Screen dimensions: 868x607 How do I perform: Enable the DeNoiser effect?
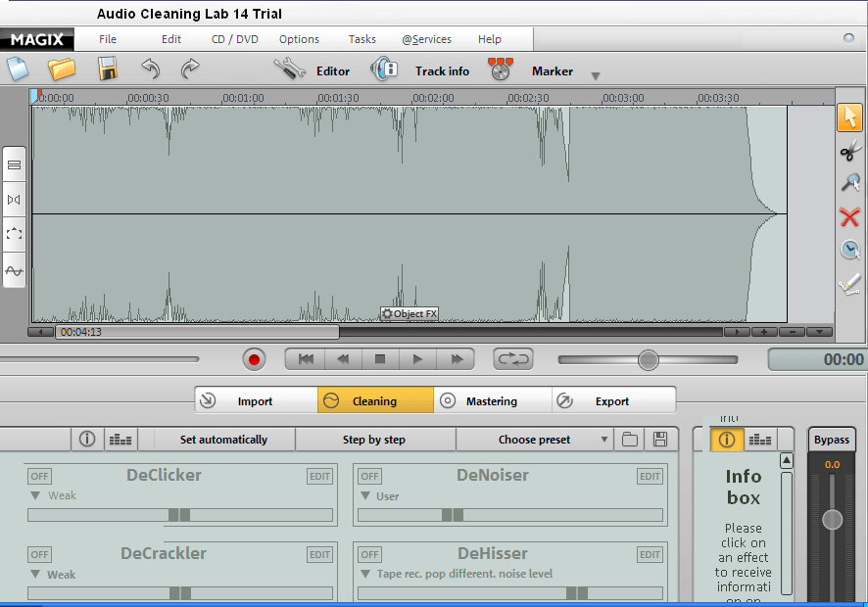click(369, 476)
